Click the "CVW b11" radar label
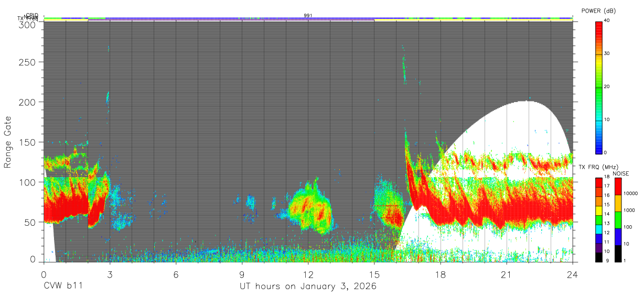Screen dimensions: 644x297 63,287
